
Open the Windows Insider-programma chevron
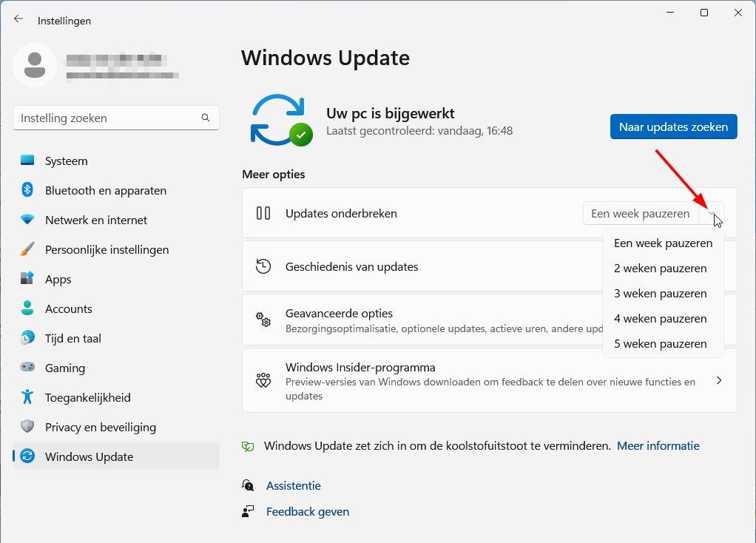click(719, 381)
